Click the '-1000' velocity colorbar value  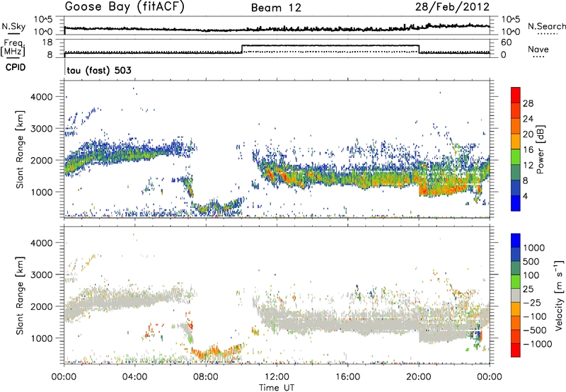click(x=537, y=344)
